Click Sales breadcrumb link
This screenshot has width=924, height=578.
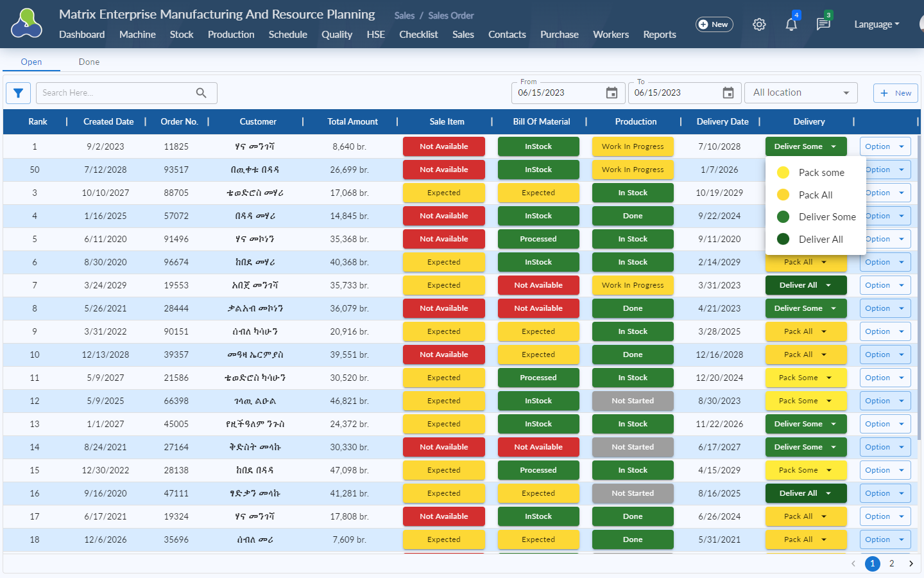coord(404,15)
